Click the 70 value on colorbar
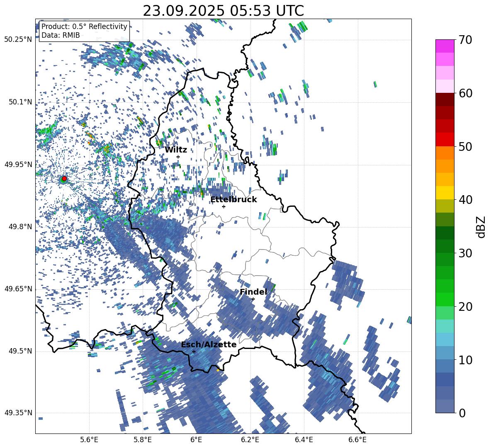Image resolution: width=491 pixels, height=448 pixels. tap(465, 40)
